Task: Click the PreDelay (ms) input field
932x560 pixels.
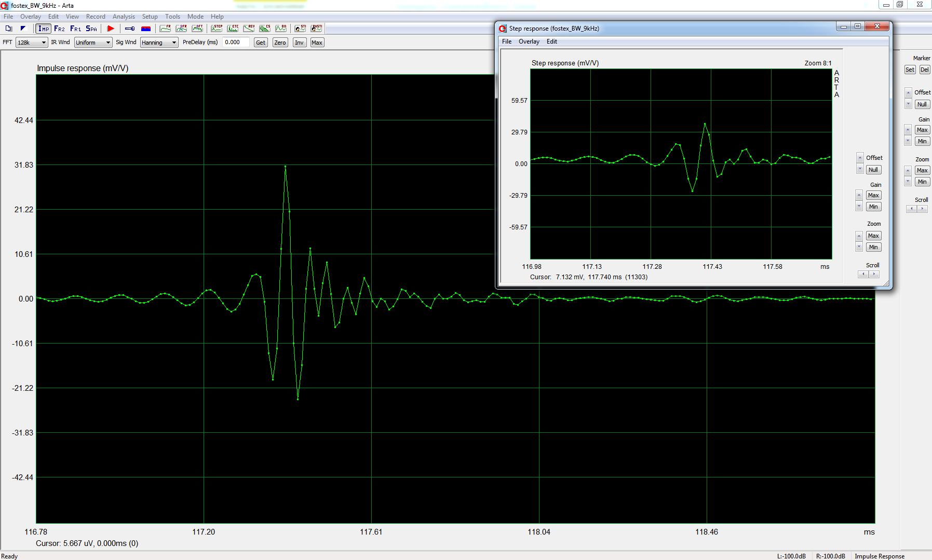Action: pyautogui.click(x=236, y=43)
